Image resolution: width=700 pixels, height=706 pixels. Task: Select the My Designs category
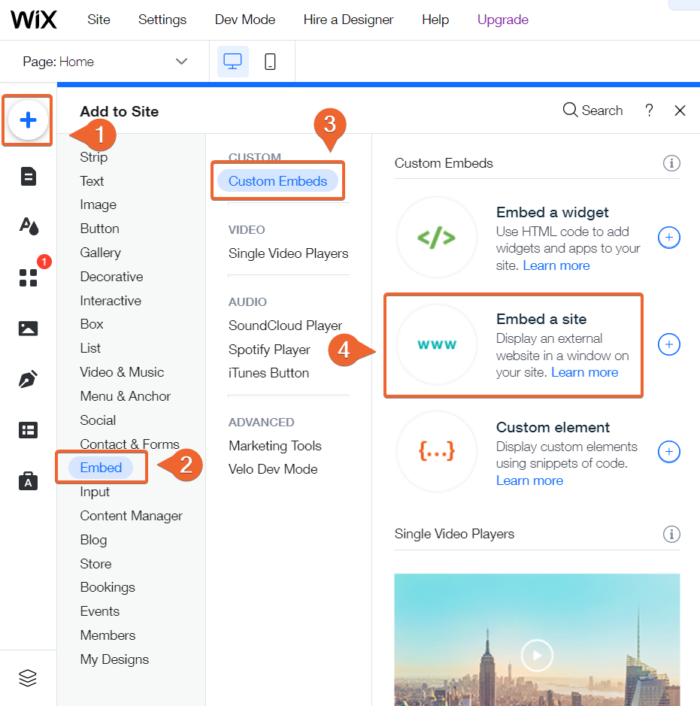point(114,659)
